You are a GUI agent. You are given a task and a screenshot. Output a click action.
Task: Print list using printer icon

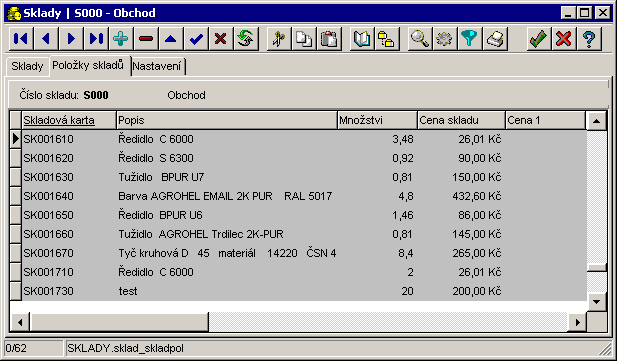tap(495, 39)
